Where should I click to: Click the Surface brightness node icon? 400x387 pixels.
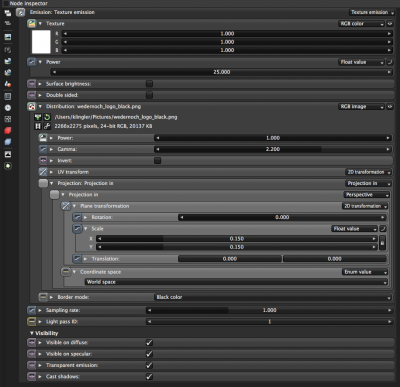click(32, 84)
